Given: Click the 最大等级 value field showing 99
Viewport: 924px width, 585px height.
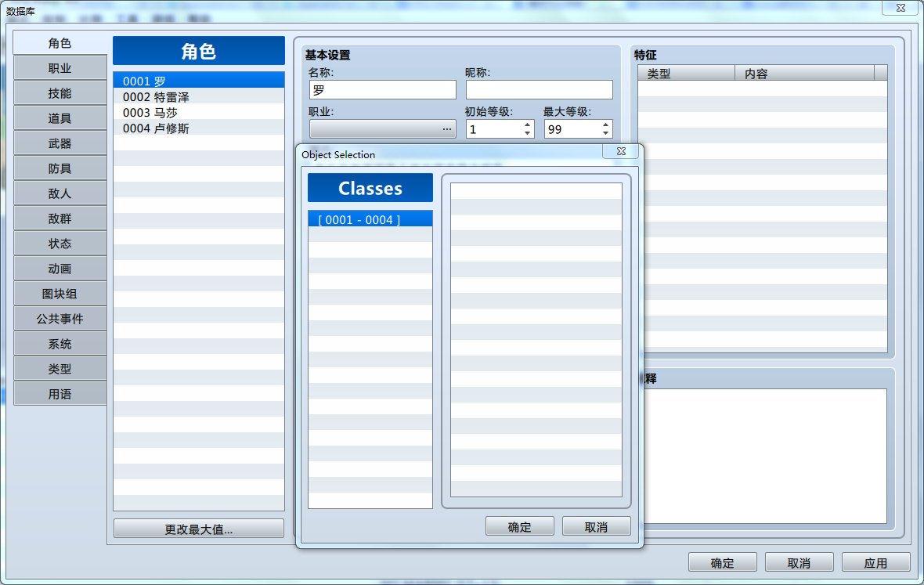Looking at the screenshot, I should [x=572, y=129].
